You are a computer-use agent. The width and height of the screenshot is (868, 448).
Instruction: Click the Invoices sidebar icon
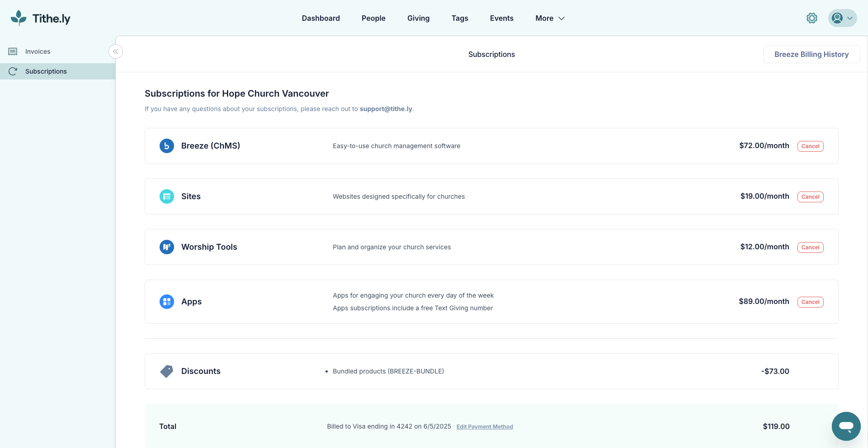12,51
